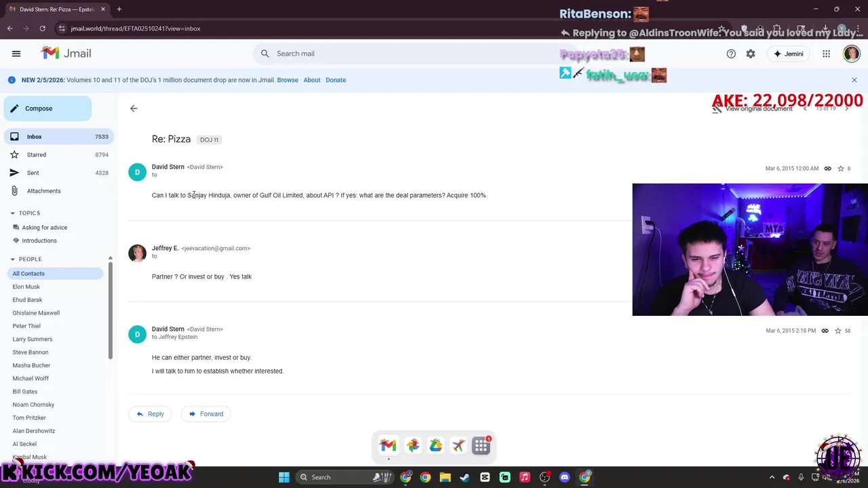Collapse the PEOPLE section

[x=12, y=259]
